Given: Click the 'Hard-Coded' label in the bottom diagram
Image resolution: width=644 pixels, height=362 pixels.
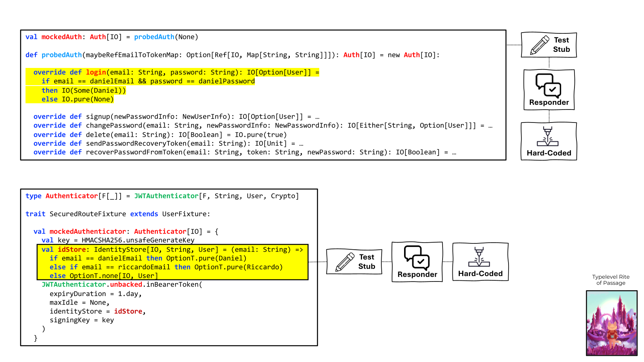Looking at the screenshot, I should (x=480, y=274).
